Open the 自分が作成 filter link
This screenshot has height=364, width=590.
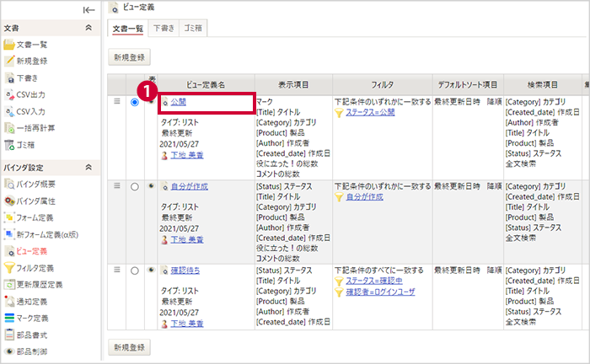point(365,196)
